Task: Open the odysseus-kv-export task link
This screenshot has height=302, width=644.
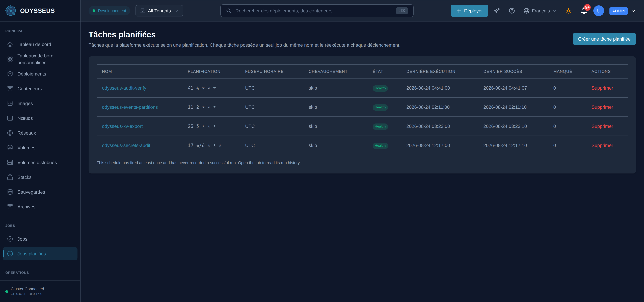Action: pos(122,126)
